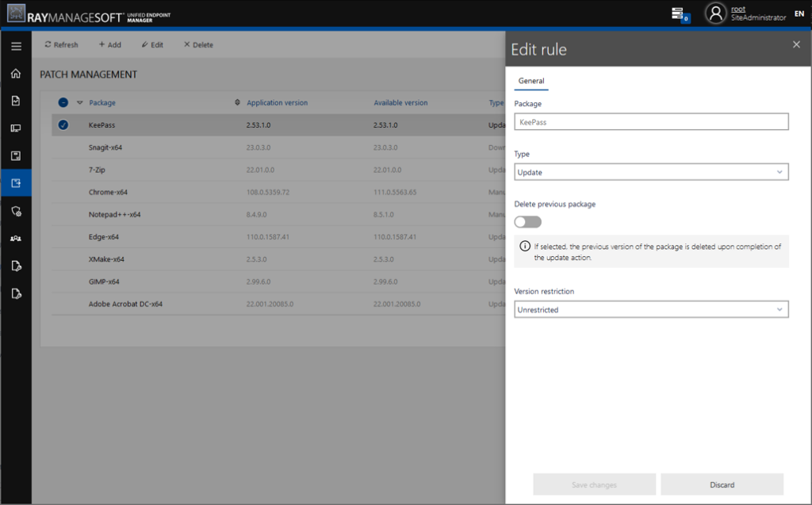Open the hamburger navigation menu
Viewport: 812px width, 505px height.
tap(16, 47)
